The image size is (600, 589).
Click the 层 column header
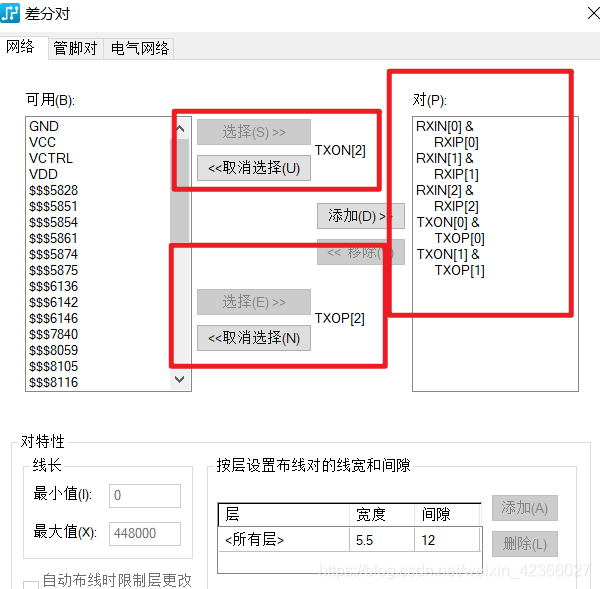click(x=284, y=515)
